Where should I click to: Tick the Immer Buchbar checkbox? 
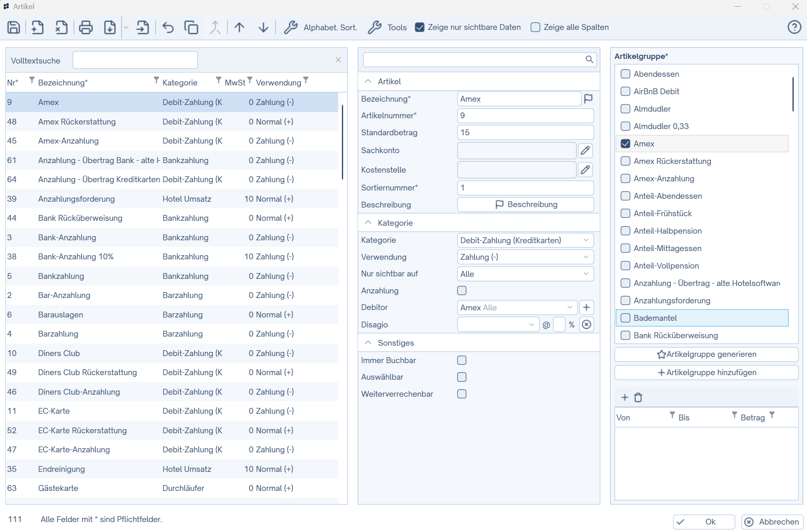(x=462, y=360)
